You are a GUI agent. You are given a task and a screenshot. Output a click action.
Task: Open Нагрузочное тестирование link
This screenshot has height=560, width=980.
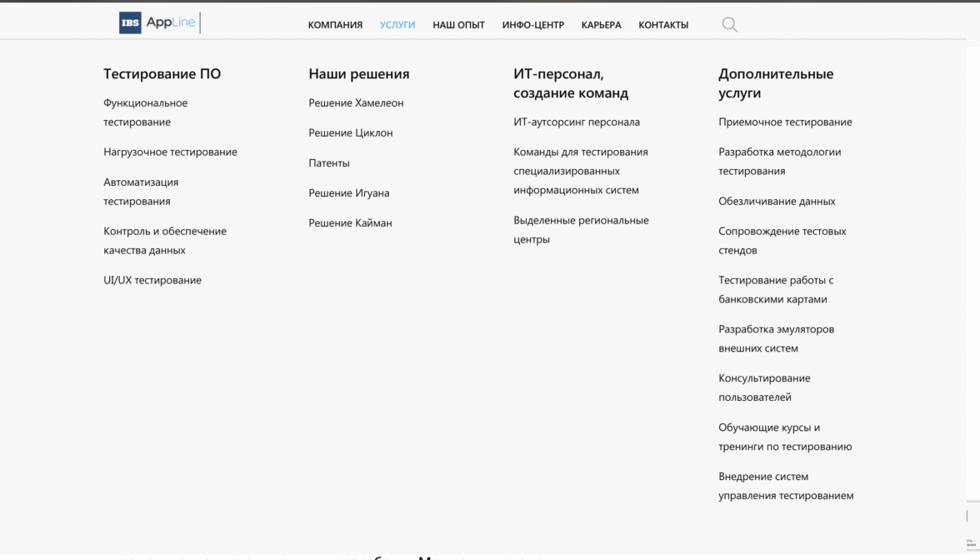tap(170, 152)
